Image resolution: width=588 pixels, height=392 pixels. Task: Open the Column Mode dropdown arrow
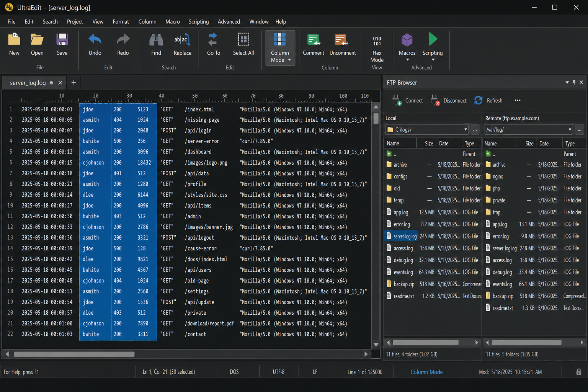tap(289, 60)
